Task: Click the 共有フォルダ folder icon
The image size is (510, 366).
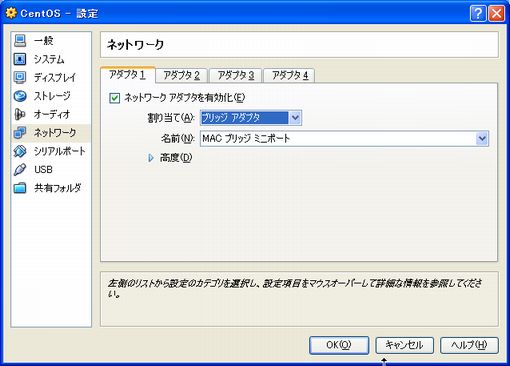Action: click(20, 188)
